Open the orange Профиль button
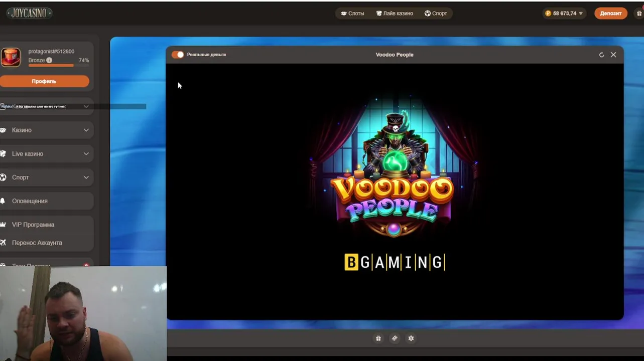 (44, 81)
